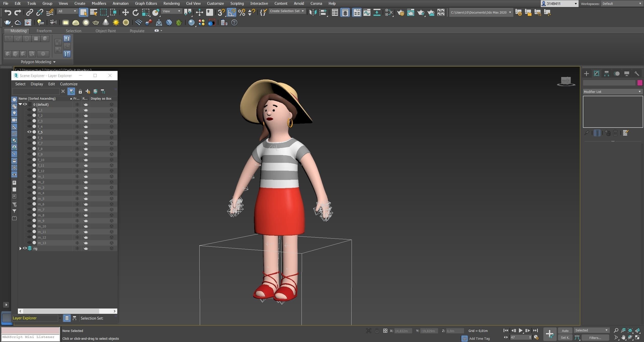Open the Rendering menu

pyautogui.click(x=171, y=4)
